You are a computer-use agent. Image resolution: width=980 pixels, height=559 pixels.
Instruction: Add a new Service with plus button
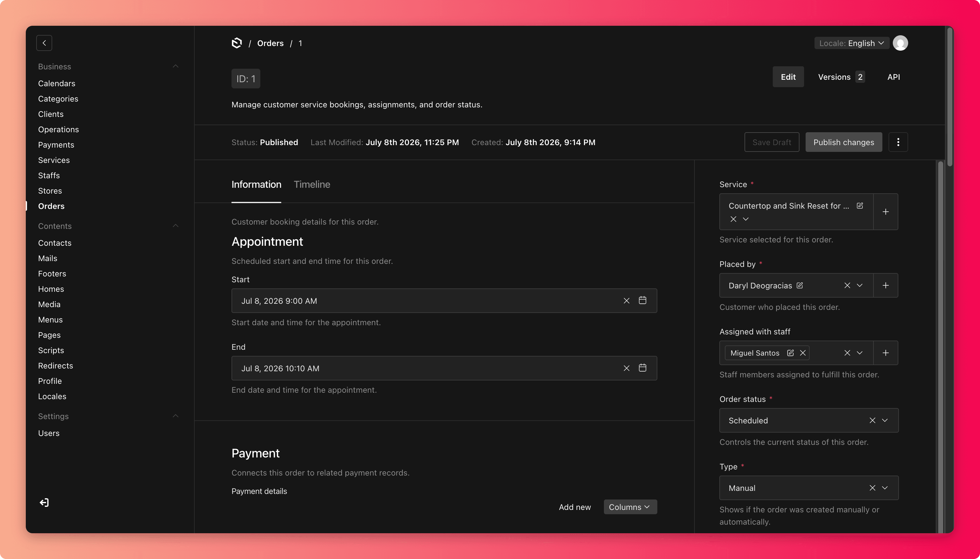[885, 212]
